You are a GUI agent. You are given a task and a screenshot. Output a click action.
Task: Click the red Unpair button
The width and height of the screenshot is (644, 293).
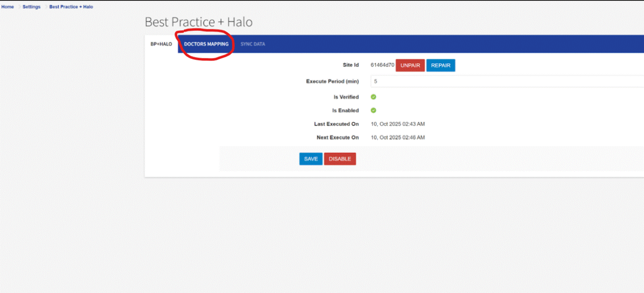coord(410,65)
